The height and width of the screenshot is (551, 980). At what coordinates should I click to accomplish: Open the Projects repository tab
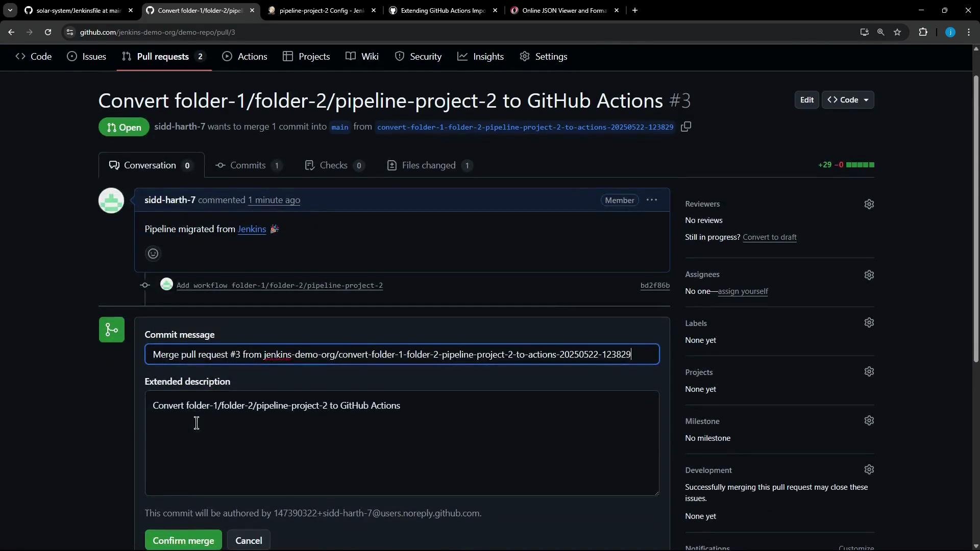click(x=306, y=57)
